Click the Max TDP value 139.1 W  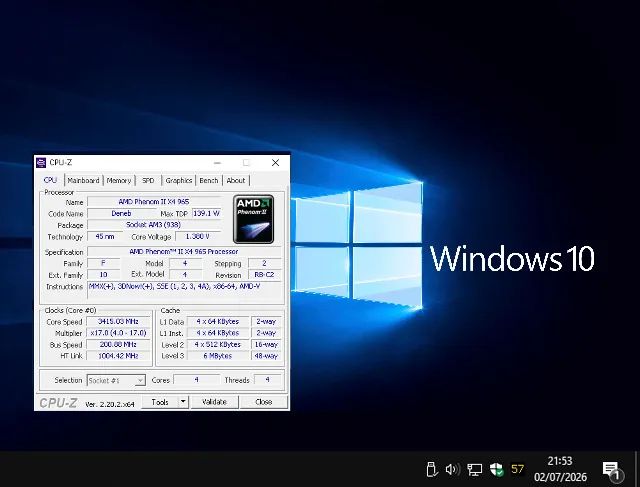[x=207, y=213]
